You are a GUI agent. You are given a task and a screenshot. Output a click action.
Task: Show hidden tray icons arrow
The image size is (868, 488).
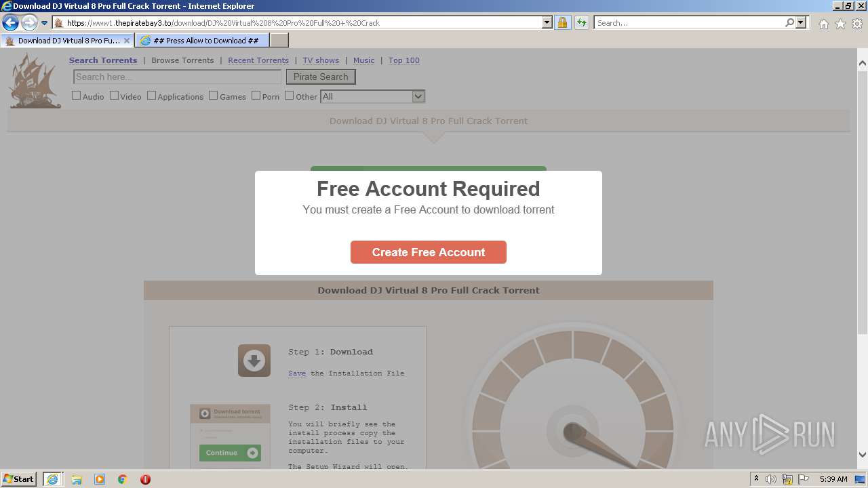[x=756, y=479]
